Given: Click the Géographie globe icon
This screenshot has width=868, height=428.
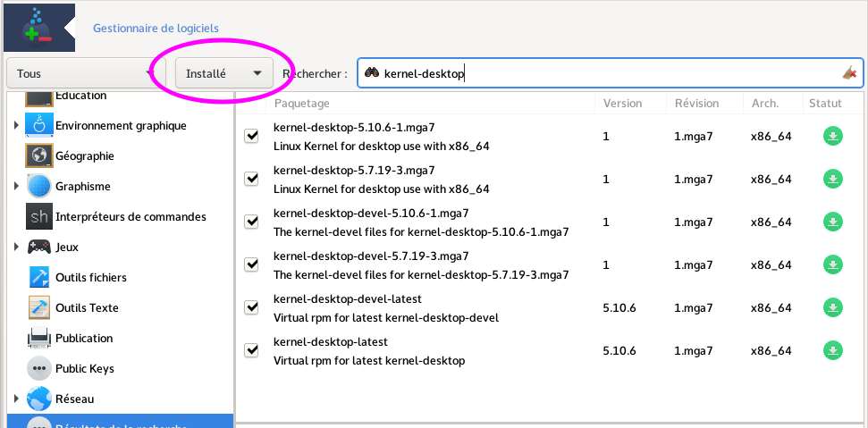Looking at the screenshot, I should (x=38, y=156).
